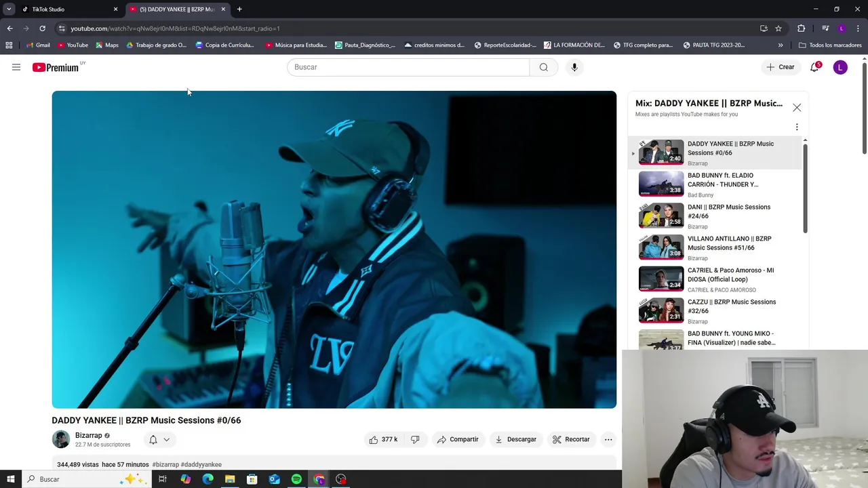Bookmark this page with star icon
The height and width of the screenshot is (488, 868).
pyautogui.click(x=778, y=28)
